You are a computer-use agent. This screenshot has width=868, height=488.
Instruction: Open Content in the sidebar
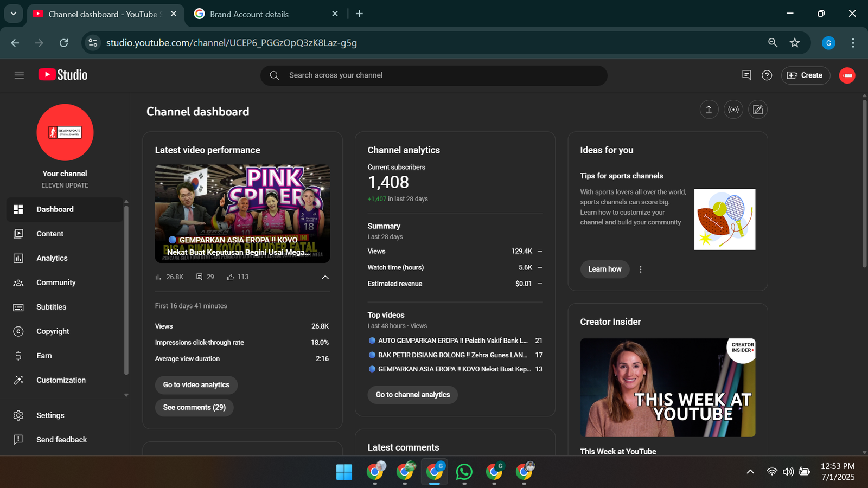pos(65,234)
